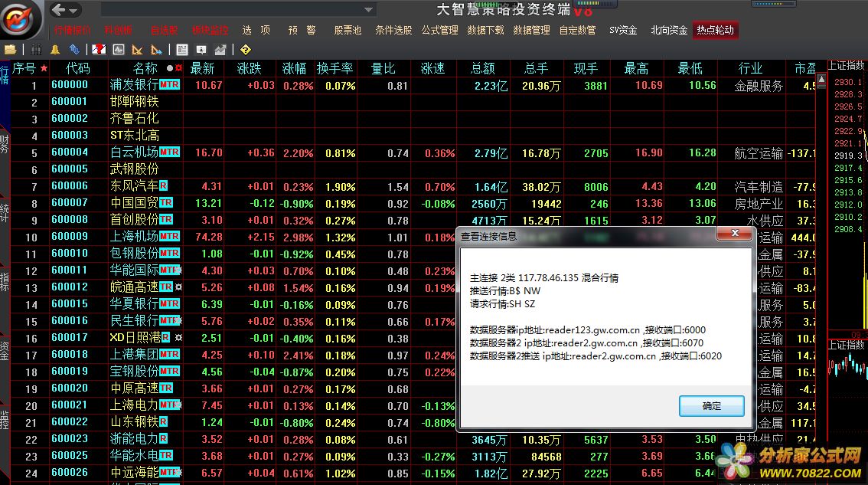
Task: Select the orange triangle ruler tool
Action: (137, 50)
